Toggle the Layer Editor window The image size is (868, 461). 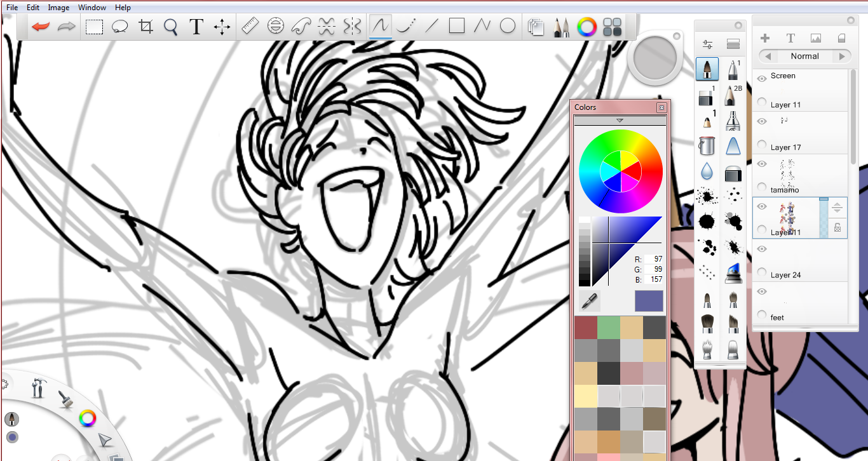[x=537, y=27]
